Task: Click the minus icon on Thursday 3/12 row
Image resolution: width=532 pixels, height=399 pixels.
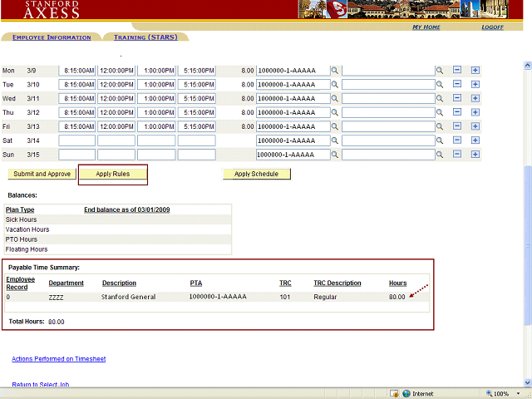Action: tap(457, 112)
